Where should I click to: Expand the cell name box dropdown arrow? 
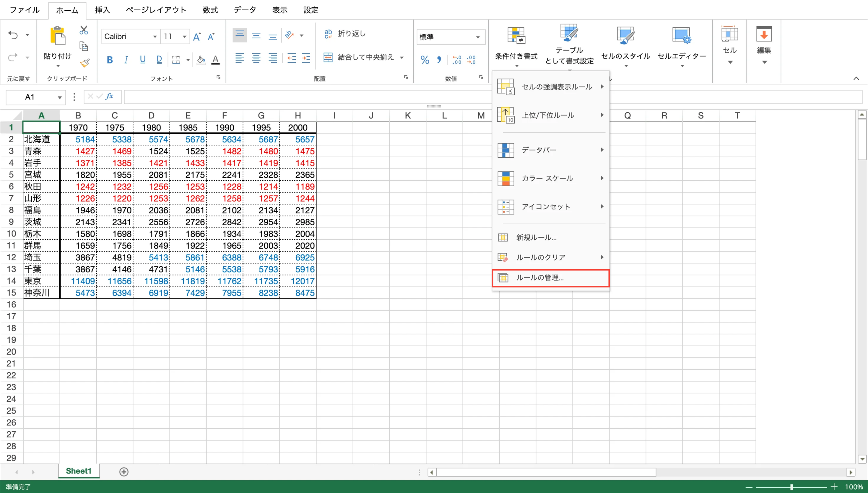tap(60, 97)
